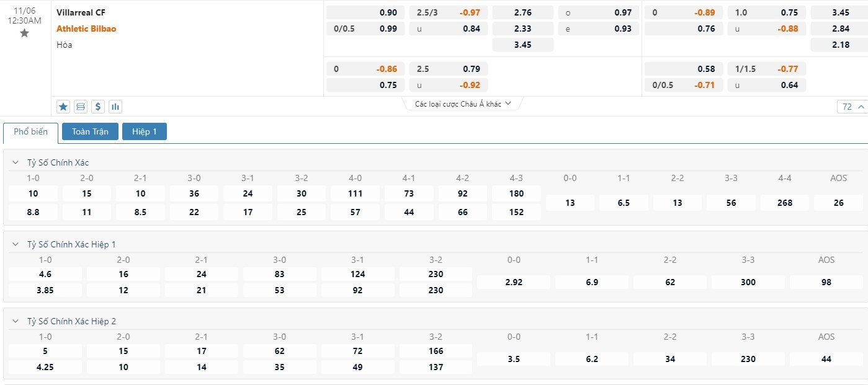Click the blue star icon below the team names
The width and height of the screenshot is (868, 385).
63,107
